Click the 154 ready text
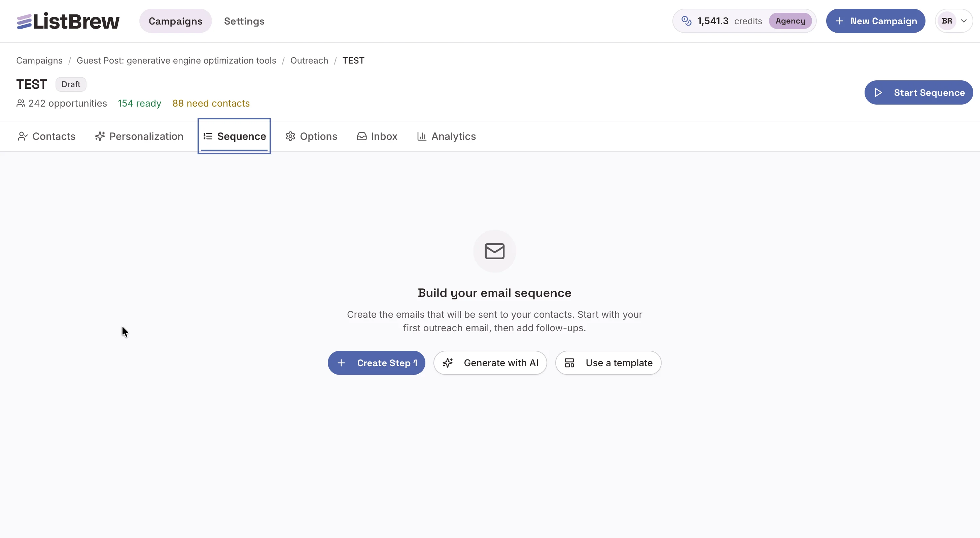Screen dimensions: 980x538 pyautogui.click(x=140, y=104)
